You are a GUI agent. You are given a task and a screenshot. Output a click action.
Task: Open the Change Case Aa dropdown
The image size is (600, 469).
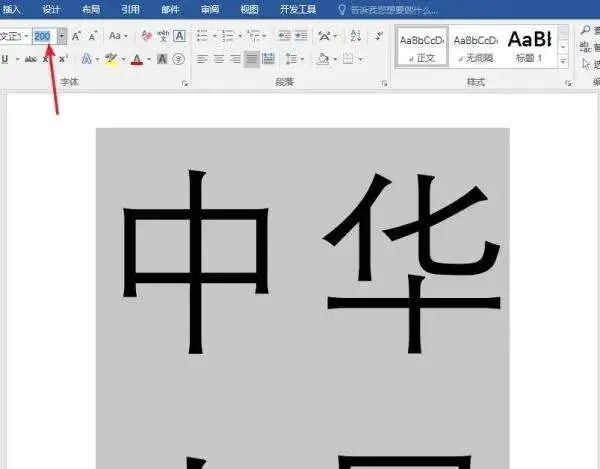[118, 36]
